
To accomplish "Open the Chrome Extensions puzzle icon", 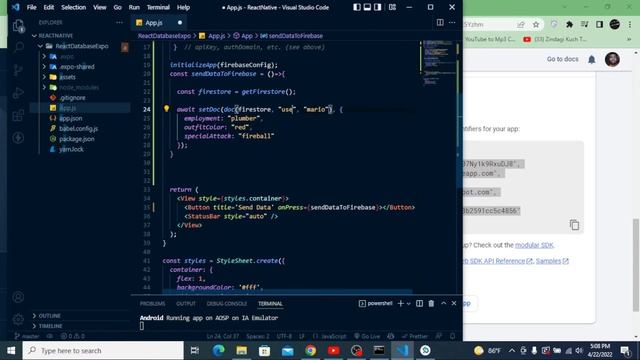I will (569, 24).
